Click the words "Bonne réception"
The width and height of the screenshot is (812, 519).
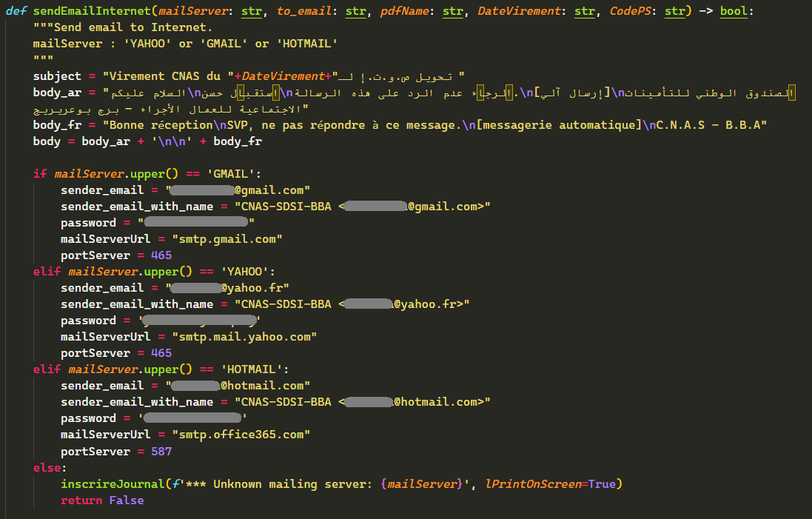pos(161,125)
